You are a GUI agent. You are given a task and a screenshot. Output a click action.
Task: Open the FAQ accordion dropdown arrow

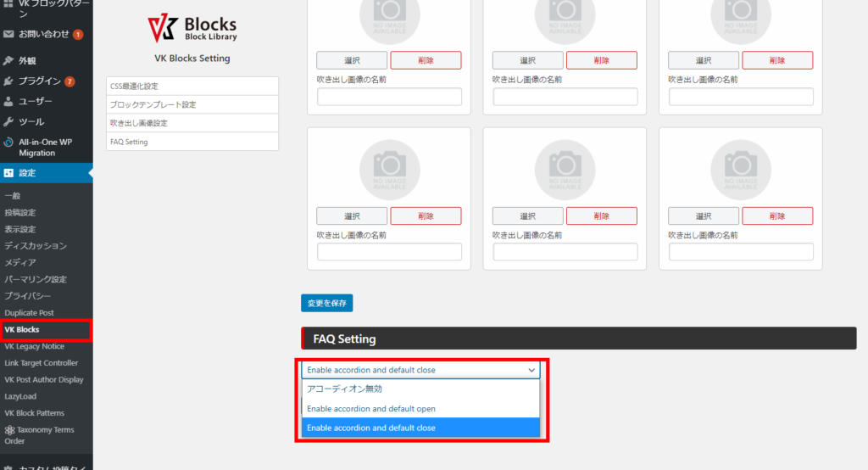pos(531,370)
